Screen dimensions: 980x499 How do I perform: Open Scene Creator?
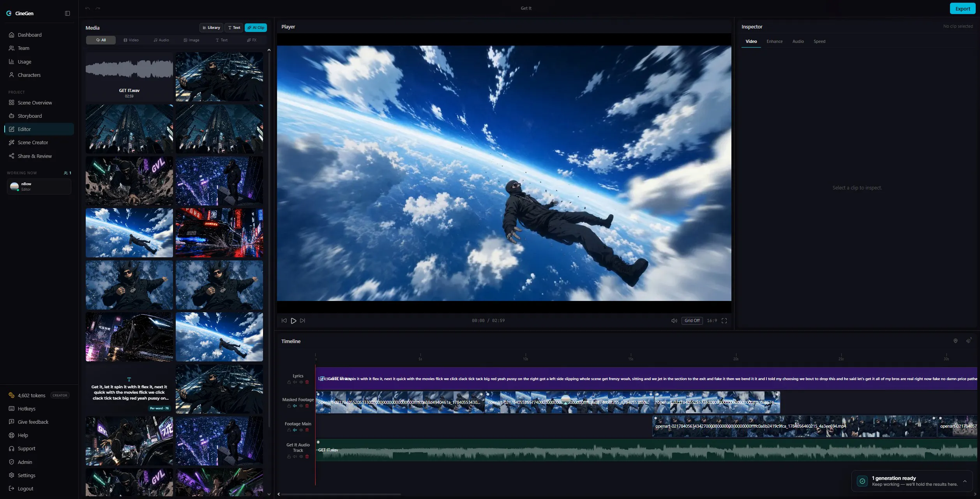click(39, 142)
